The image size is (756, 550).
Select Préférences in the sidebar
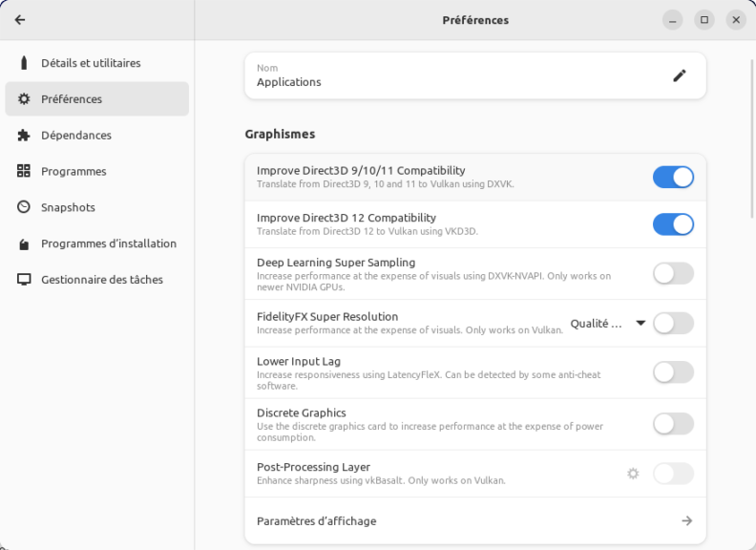(x=96, y=99)
